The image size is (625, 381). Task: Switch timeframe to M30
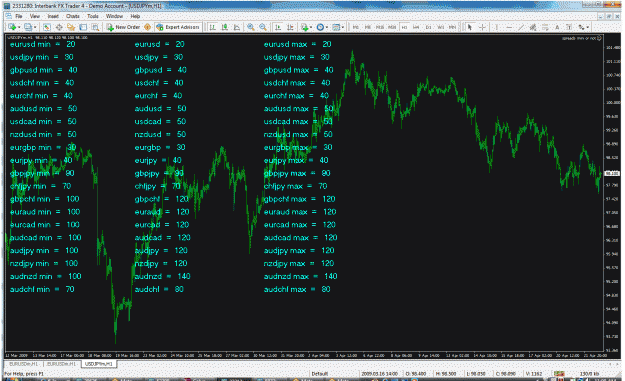(x=392, y=27)
